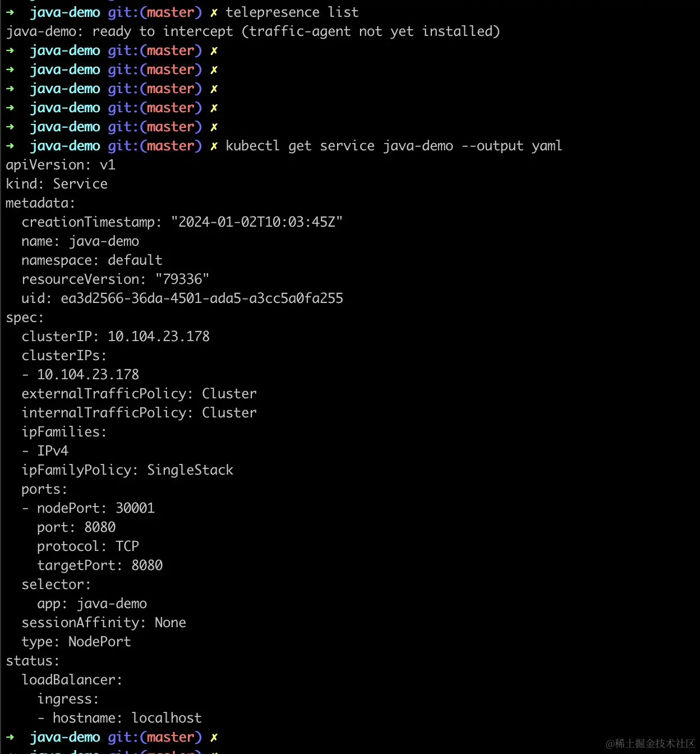
Task: Click the kubectl get service command text
Action: [393, 146]
